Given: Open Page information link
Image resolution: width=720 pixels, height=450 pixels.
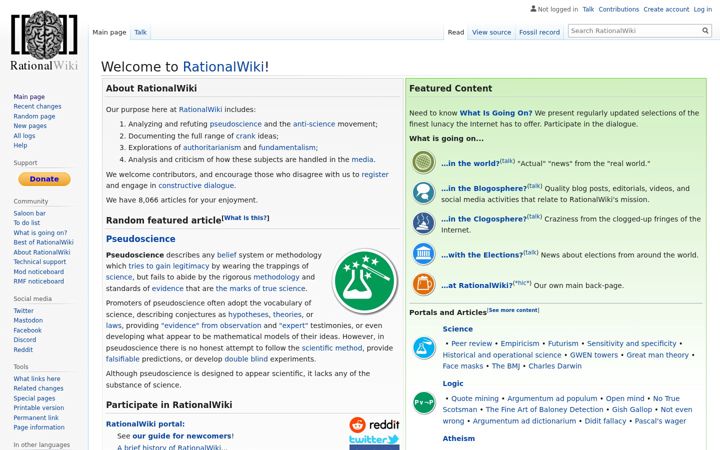Looking at the screenshot, I should 39,427.
